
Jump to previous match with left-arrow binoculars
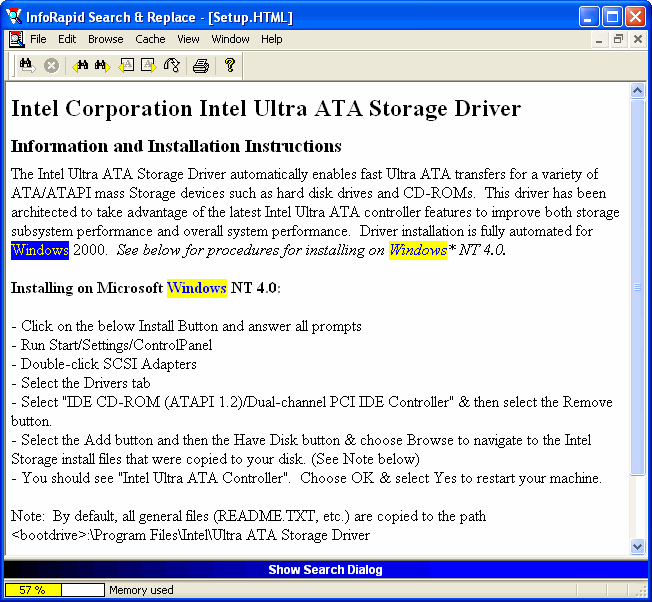point(80,66)
